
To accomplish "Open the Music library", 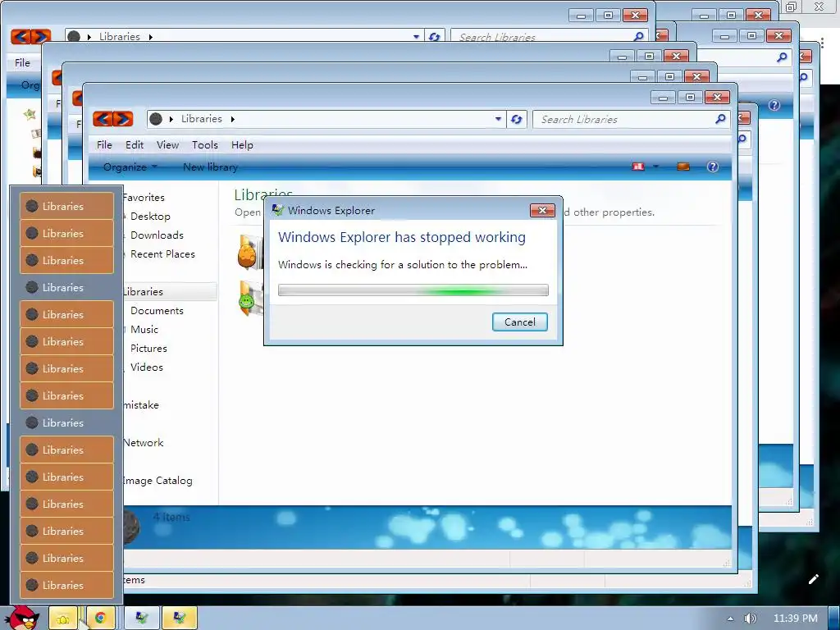I will pos(144,329).
